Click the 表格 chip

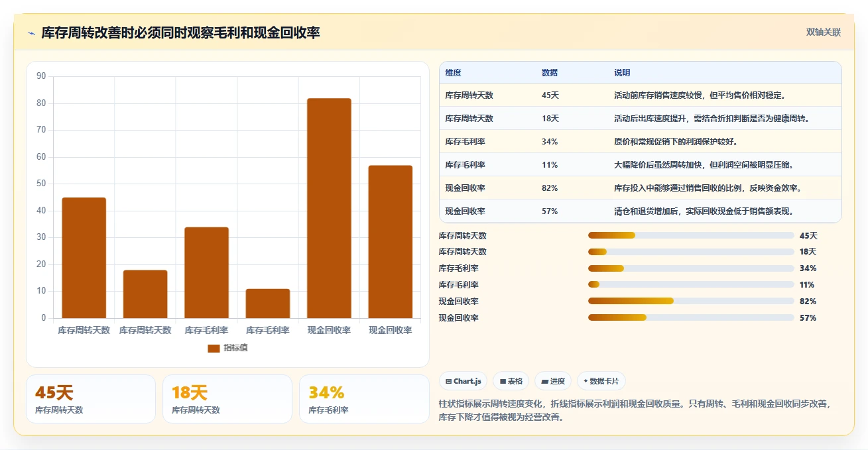click(x=511, y=381)
